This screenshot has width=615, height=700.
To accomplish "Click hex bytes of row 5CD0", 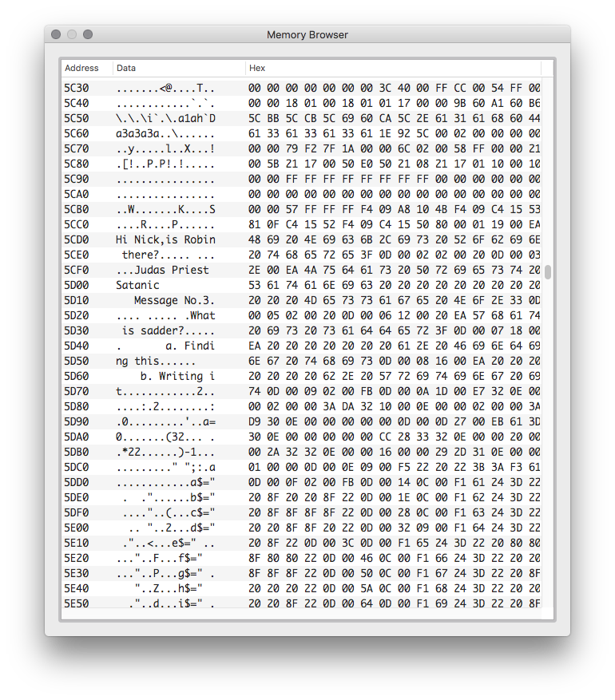I will [395, 239].
